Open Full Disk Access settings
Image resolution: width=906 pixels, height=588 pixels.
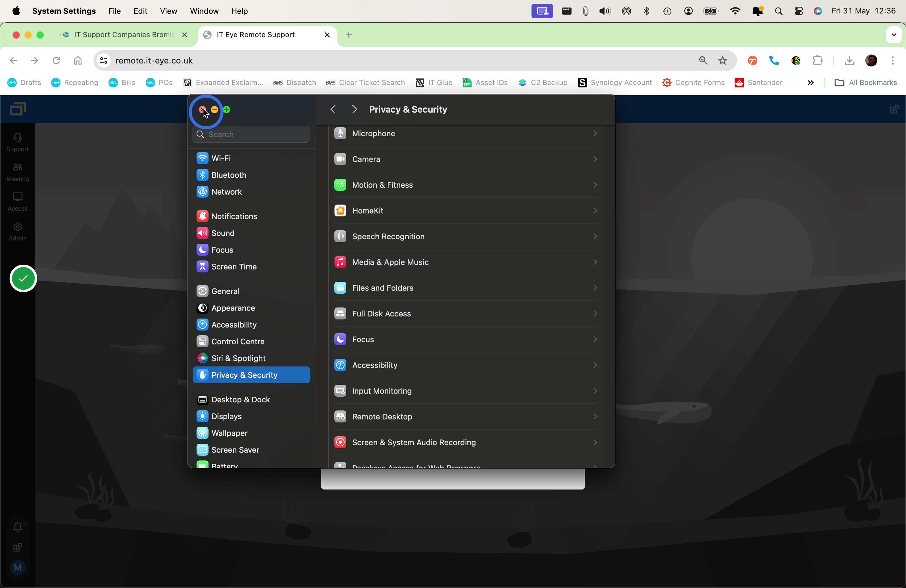click(x=466, y=313)
